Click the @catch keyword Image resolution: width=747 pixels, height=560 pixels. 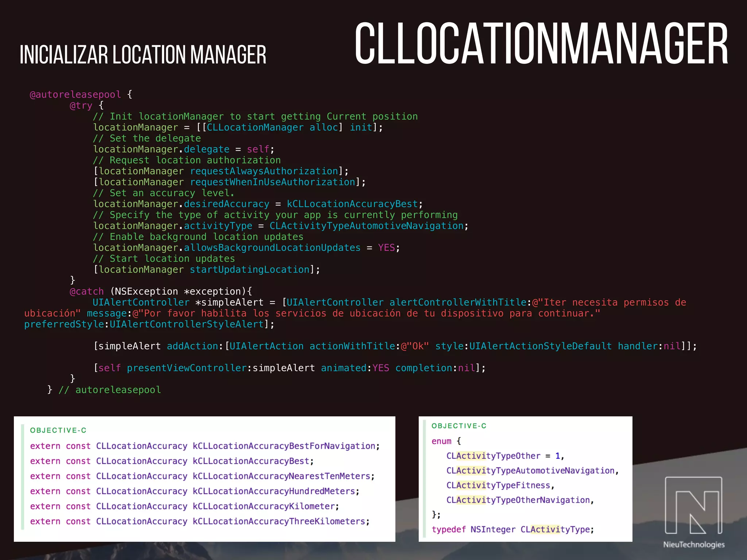tap(87, 291)
